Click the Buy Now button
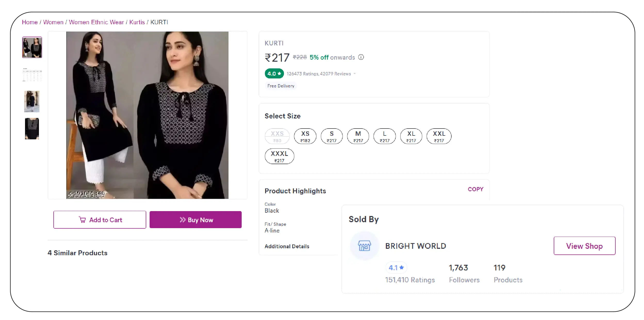The height and width of the screenshot is (320, 644). 195,220
